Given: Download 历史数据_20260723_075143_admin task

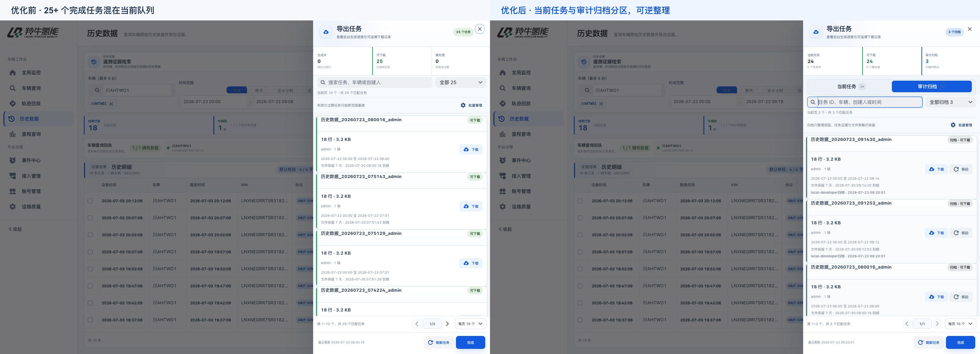Looking at the screenshot, I should 471,207.
